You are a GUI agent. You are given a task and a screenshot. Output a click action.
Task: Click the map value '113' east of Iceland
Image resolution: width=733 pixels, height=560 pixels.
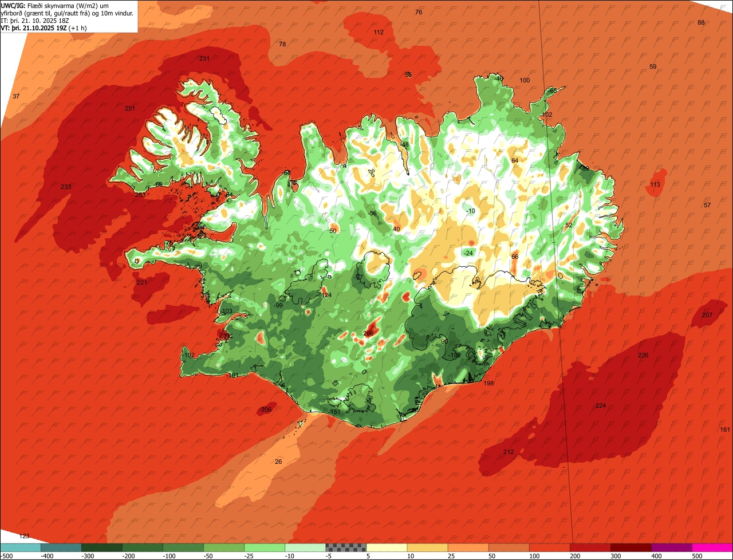[655, 184]
